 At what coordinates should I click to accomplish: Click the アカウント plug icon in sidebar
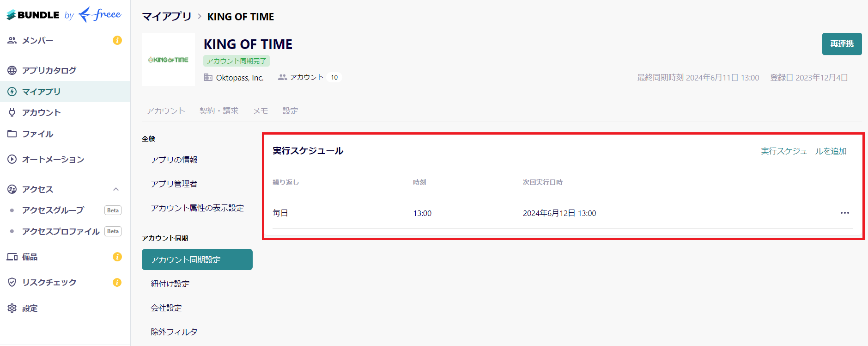coord(12,112)
